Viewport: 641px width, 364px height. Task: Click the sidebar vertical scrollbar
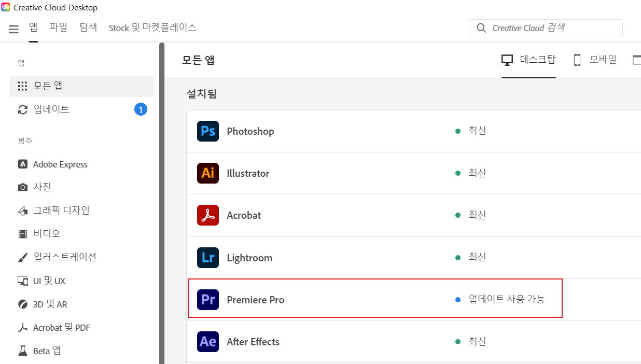[x=162, y=203]
